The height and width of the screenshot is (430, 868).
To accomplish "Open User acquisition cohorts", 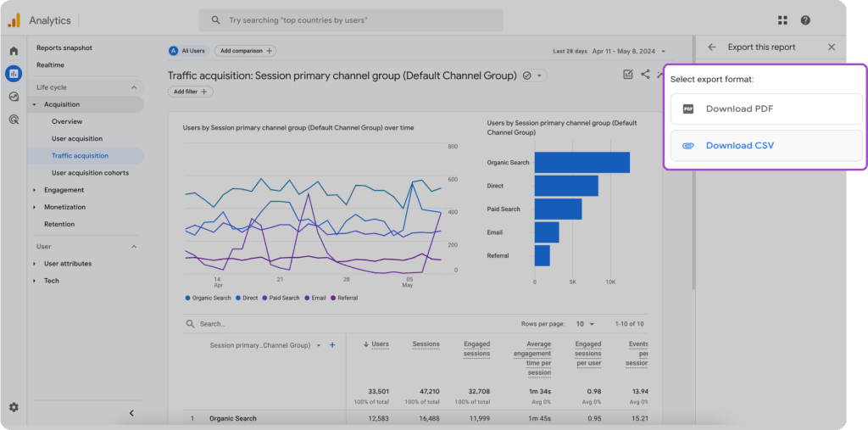I will click(x=90, y=173).
